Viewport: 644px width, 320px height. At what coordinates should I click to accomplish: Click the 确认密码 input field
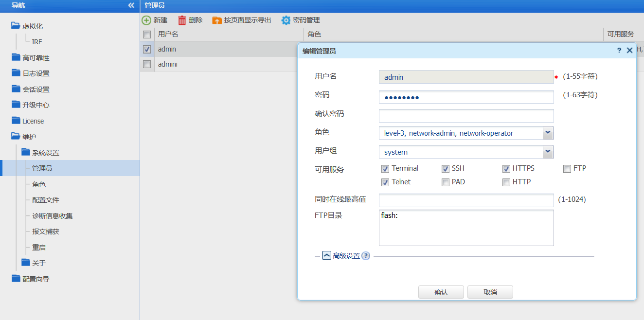pos(466,116)
